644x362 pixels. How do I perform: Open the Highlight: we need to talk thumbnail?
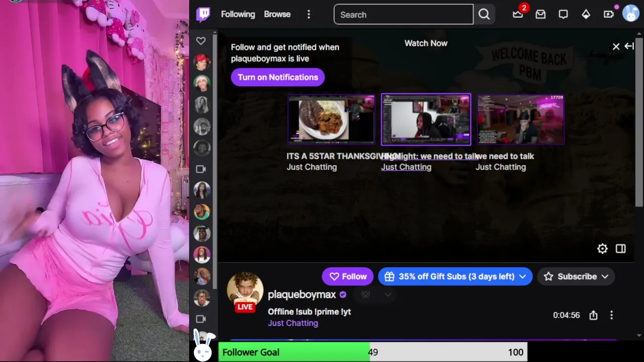coord(426,120)
